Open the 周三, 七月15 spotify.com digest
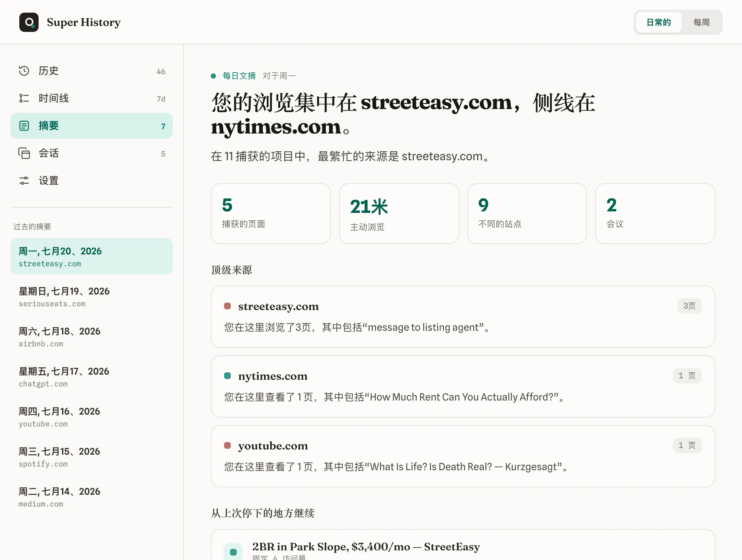The width and height of the screenshot is (742, 560). tap(92, 457)
